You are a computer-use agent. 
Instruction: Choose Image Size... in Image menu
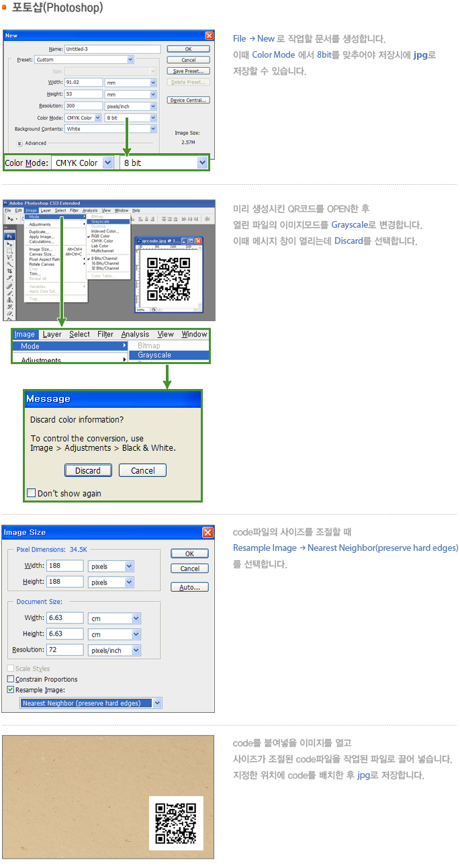click(x=41, y=249)
